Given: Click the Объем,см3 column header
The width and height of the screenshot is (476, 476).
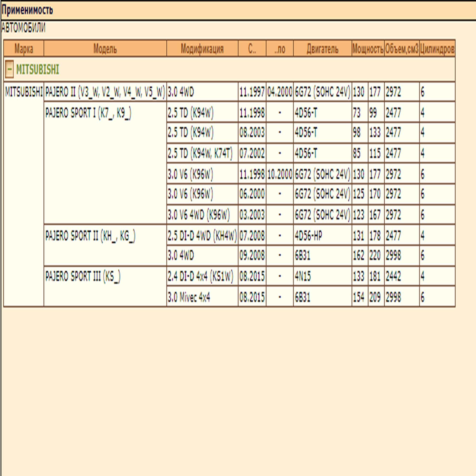Looking at the screenshot, I should [x=402, y=49].
